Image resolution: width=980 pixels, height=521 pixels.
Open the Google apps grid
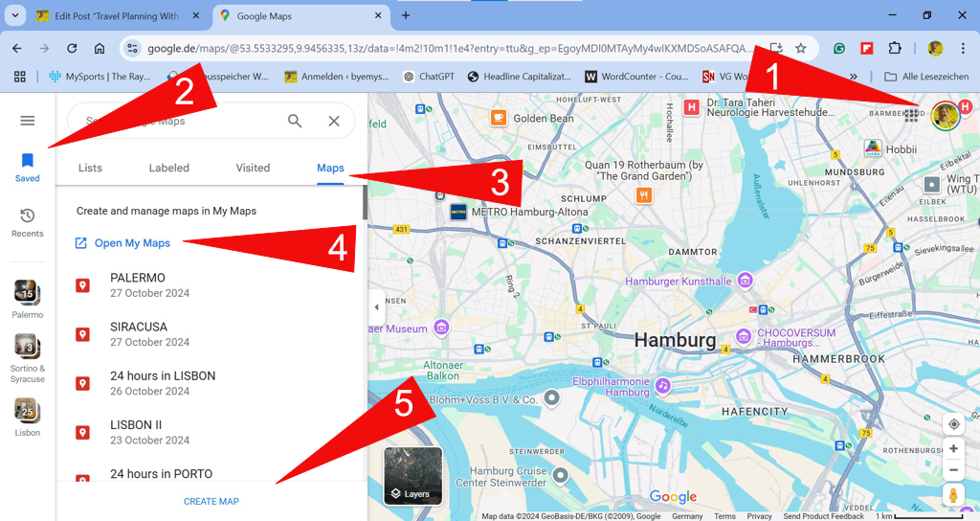coord(911,115)
